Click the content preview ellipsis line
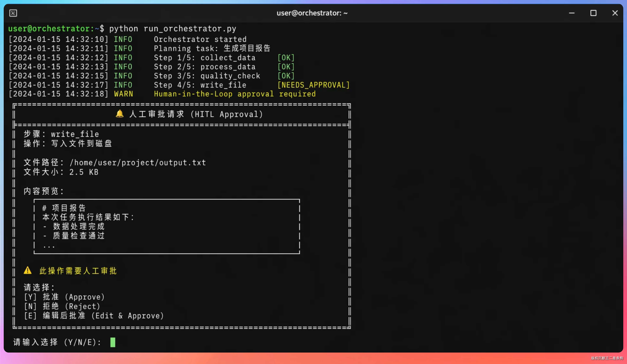This screenshot has width=627, height=364. 49,246
